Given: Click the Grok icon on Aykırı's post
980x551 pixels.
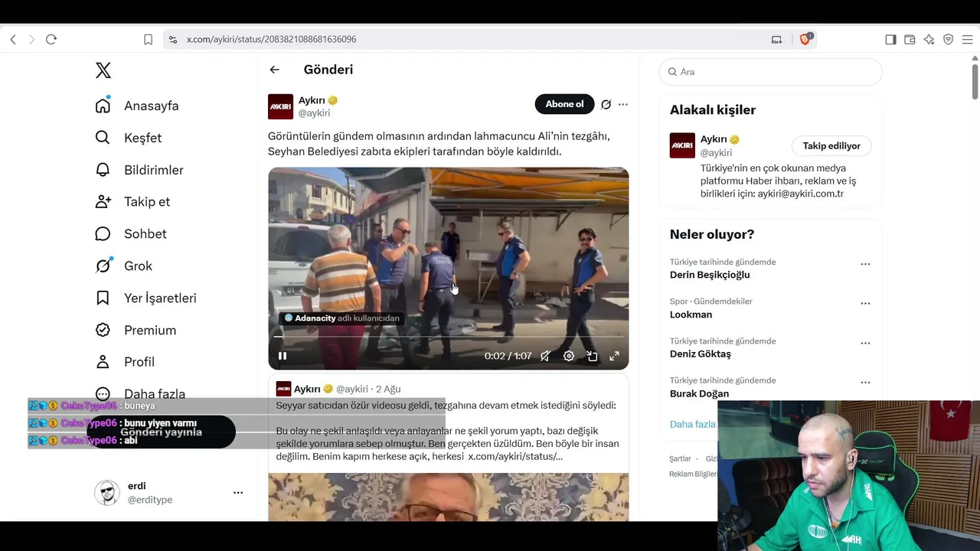Looking at the screenshot, I should tap(606, 104).
